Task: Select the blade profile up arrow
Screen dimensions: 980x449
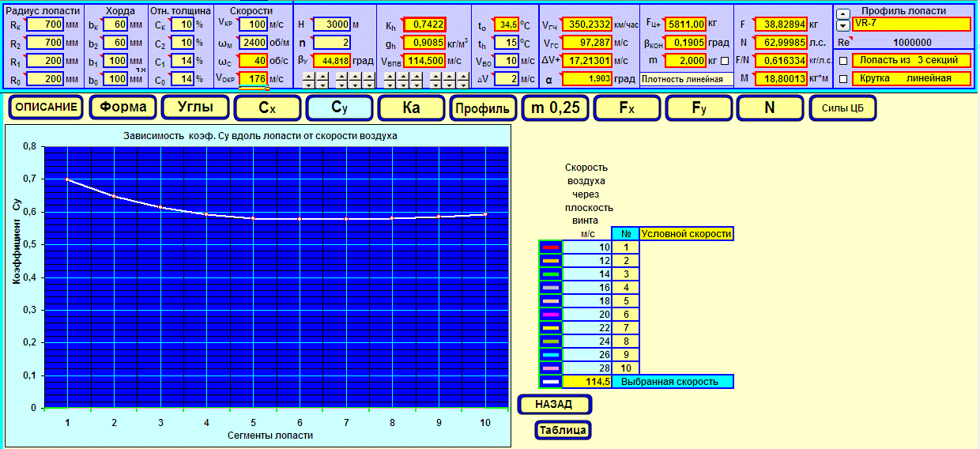Action: pos(842,13)
